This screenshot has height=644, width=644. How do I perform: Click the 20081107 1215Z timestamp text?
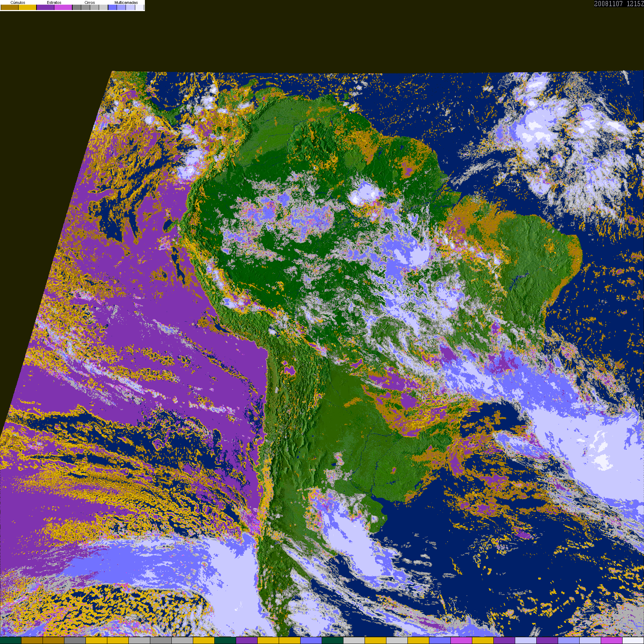coord(619,4)
